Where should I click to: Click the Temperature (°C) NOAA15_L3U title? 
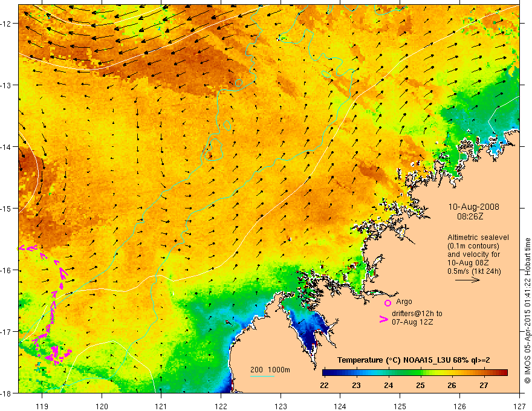click(x=414, y=360)
